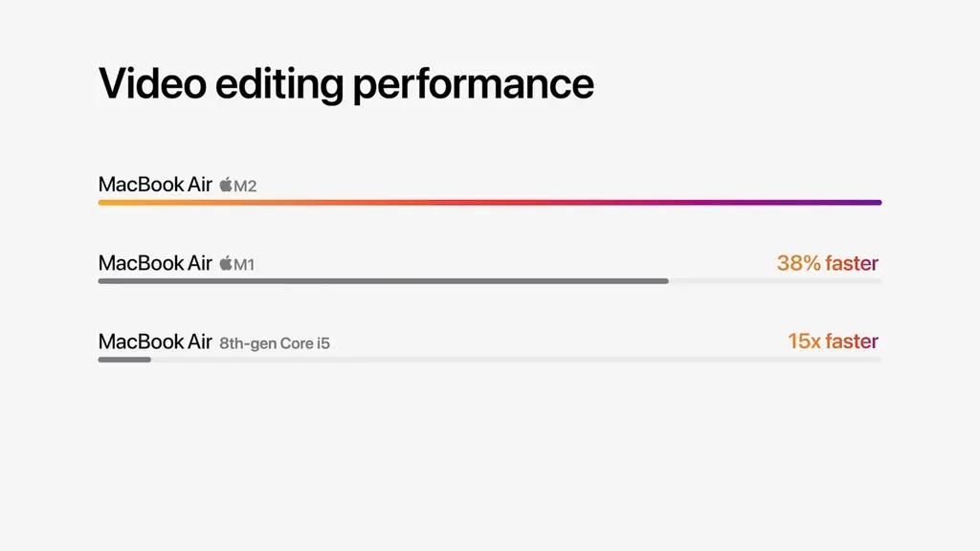
Task: Select "MacBook Air" text in the M2 row
Action: point(155,185)
